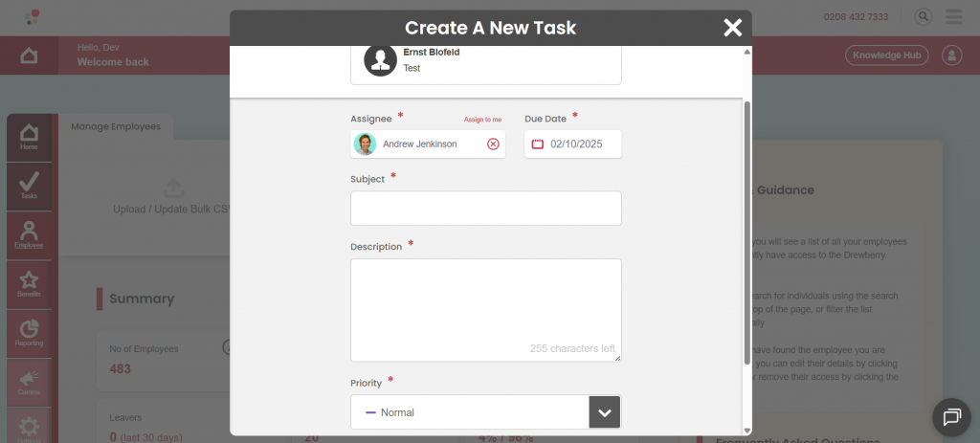Select Employee in the sidebar menu
Image resolution: width=980 pixels, height=443 pixels.
point(30,234)
